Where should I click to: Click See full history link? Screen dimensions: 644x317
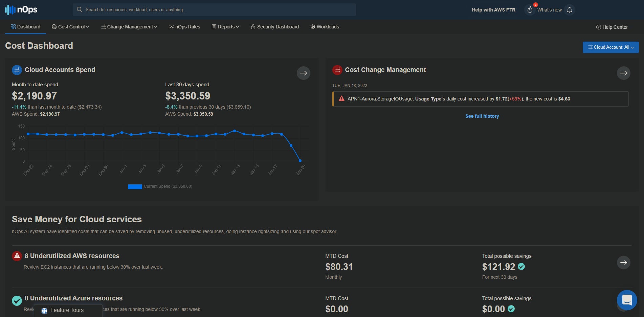point(482,116)
